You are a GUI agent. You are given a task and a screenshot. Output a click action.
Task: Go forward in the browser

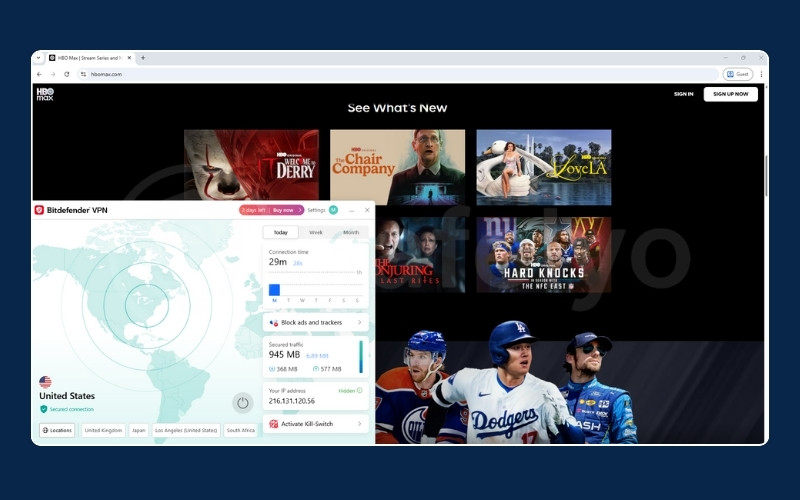(x=53, y=74)
